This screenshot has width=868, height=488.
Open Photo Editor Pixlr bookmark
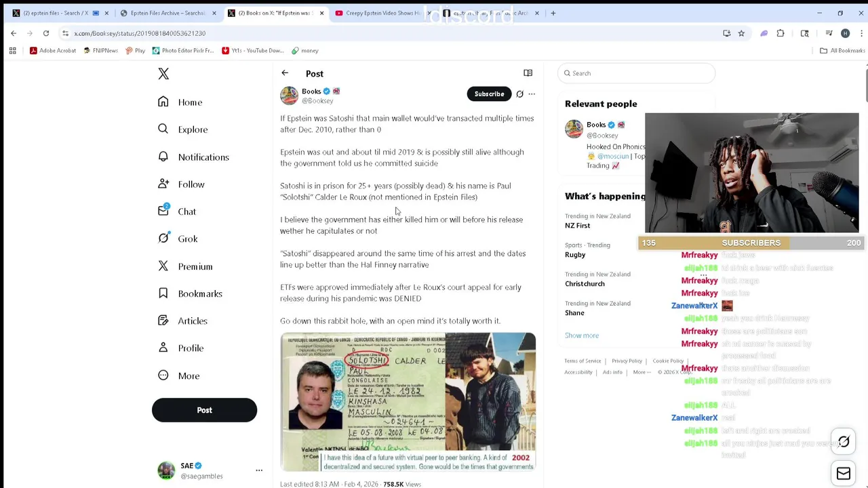[x=183, y=50]
